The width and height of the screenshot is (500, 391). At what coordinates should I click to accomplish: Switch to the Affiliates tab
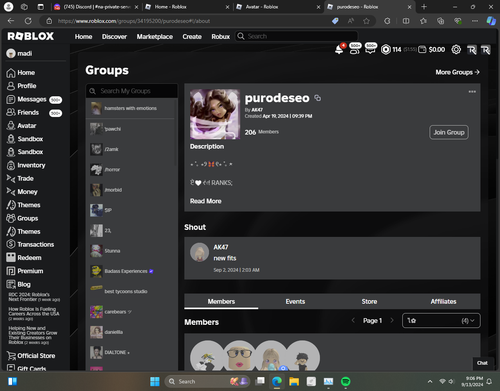pos(443,301)
